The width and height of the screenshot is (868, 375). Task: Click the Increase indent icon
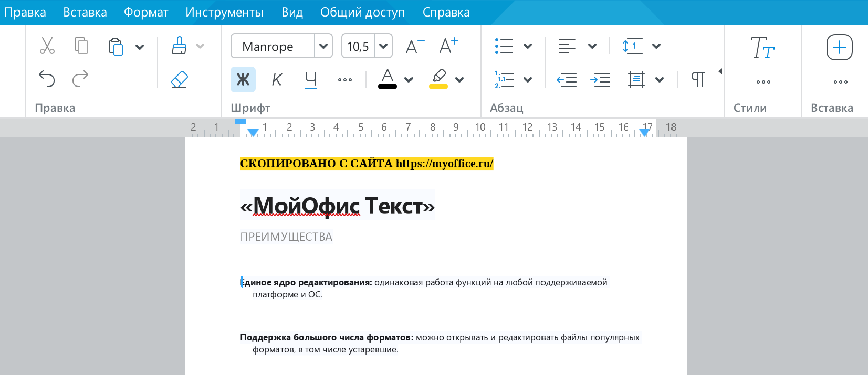point(600,80)
